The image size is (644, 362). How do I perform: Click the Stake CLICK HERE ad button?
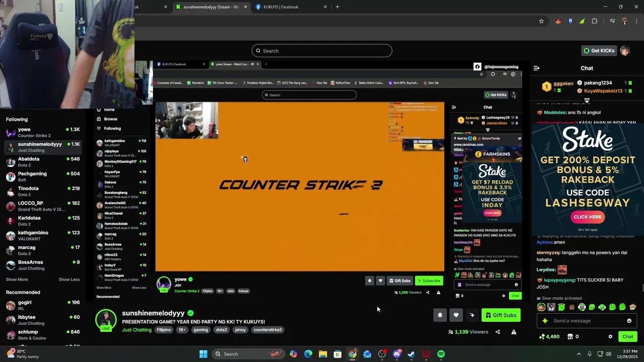588,217
